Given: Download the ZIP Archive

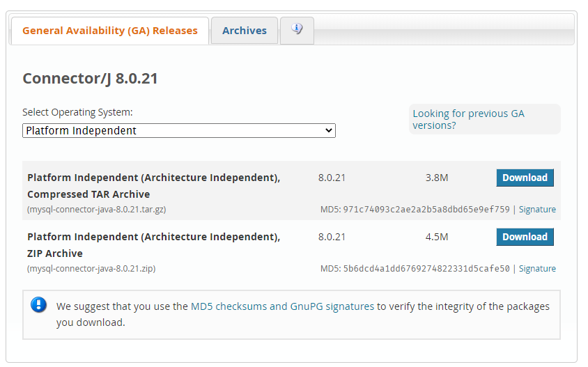Looking at the screenshot, I should (x=525, y=237).
